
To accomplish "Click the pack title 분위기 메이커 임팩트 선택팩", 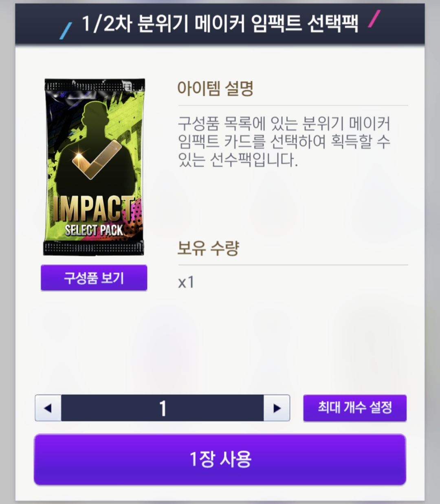I will (x=248, y=23).
